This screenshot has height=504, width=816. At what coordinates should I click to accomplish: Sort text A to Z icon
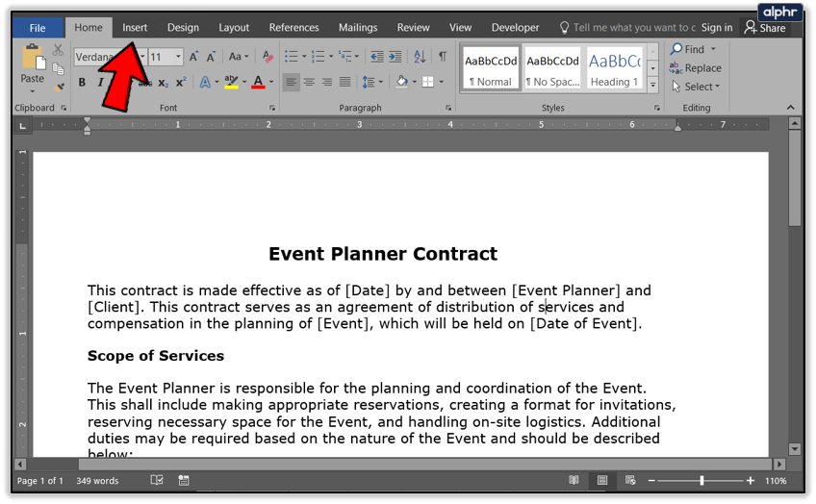(420, 56)
